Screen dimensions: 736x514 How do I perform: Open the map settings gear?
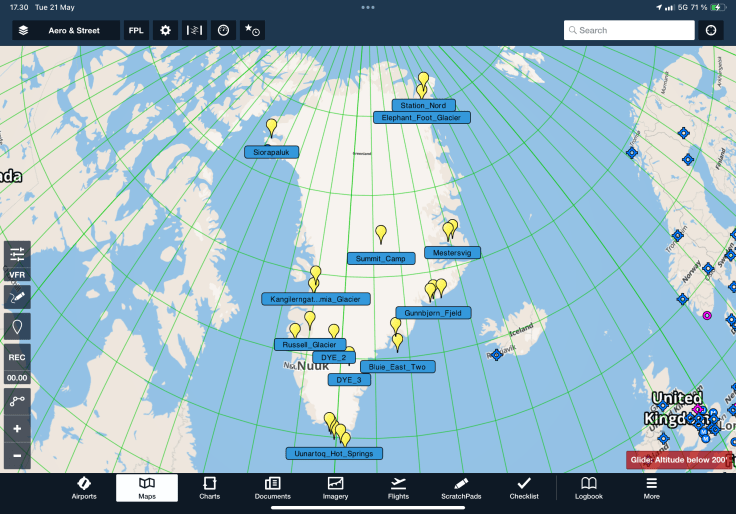(166, 30)
